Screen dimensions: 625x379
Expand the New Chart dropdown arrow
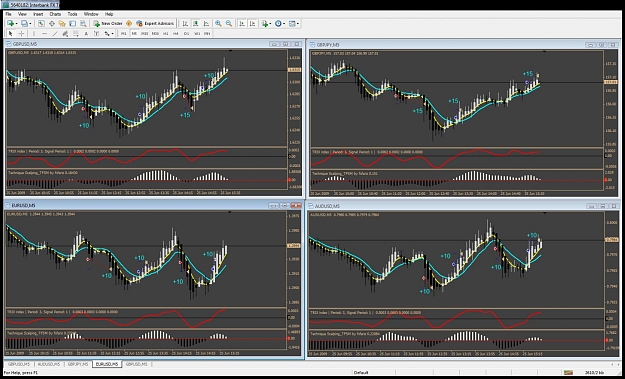(x=16, y=24)
